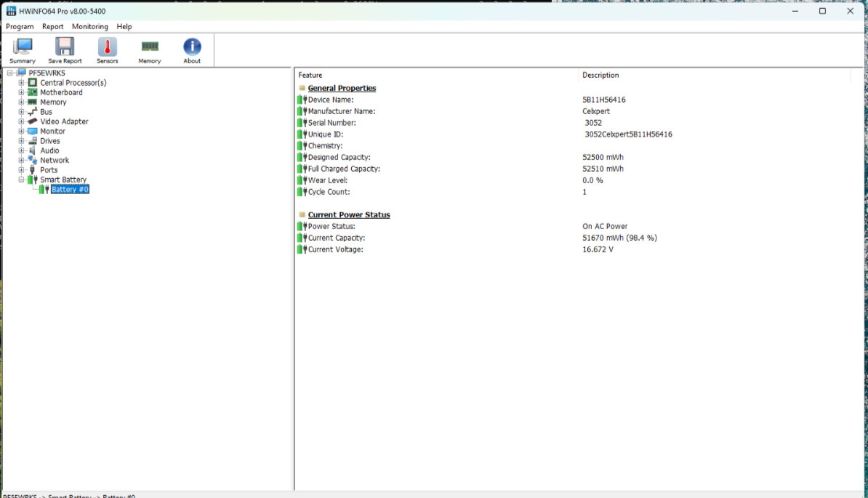Click the battery icon beside Current Voltage

click(302, 249)
